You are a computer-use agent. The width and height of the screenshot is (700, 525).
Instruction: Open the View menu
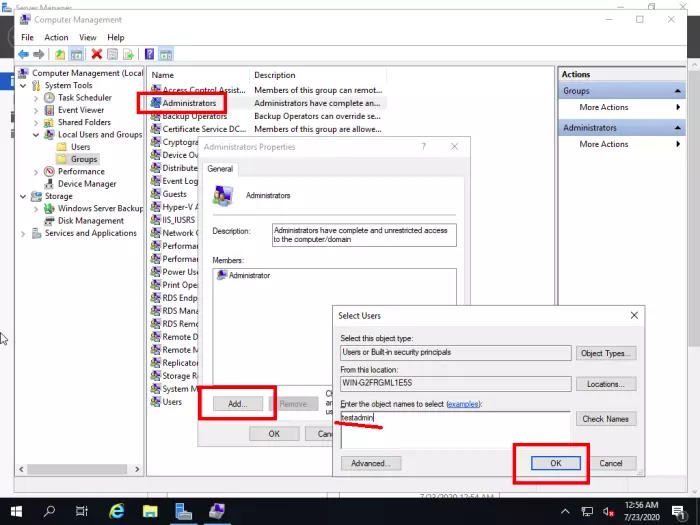pos(88,38)
